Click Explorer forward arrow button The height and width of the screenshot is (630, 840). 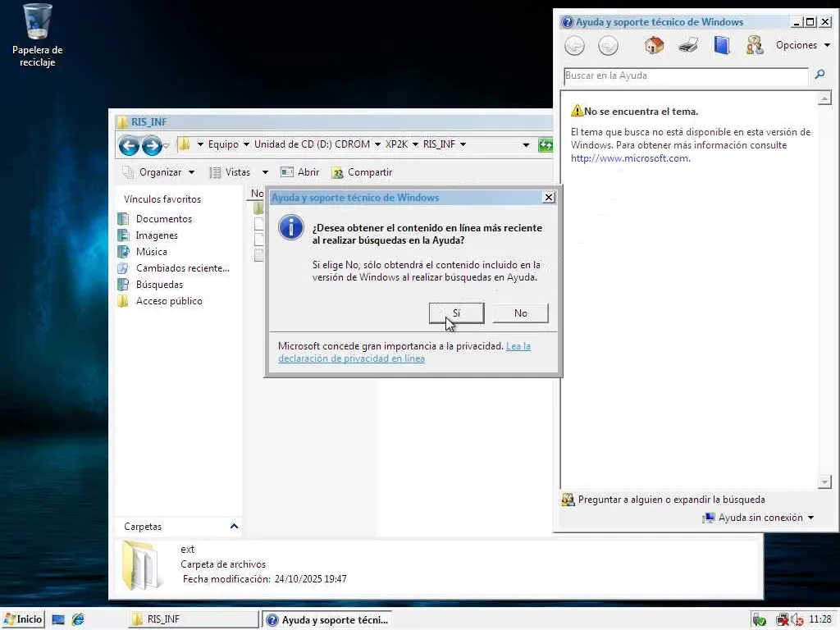tap(152, 145)
